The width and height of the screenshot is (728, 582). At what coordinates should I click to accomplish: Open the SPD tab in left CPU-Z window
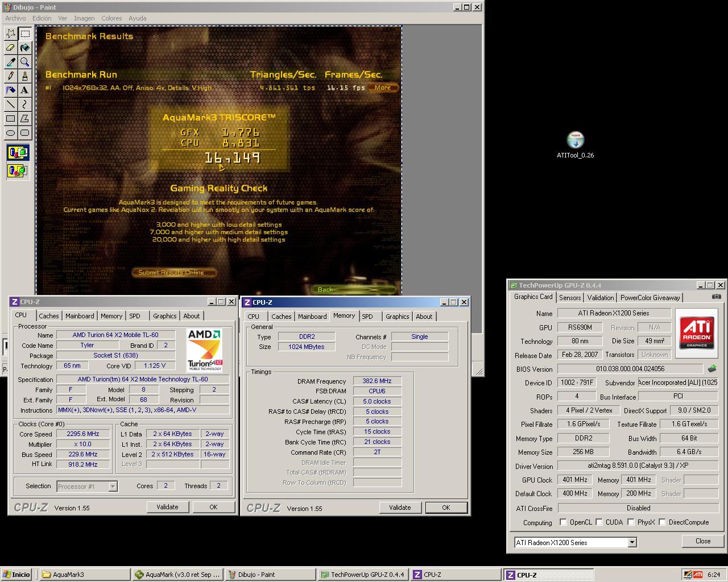pyautogui.click(x=135, y=316)
